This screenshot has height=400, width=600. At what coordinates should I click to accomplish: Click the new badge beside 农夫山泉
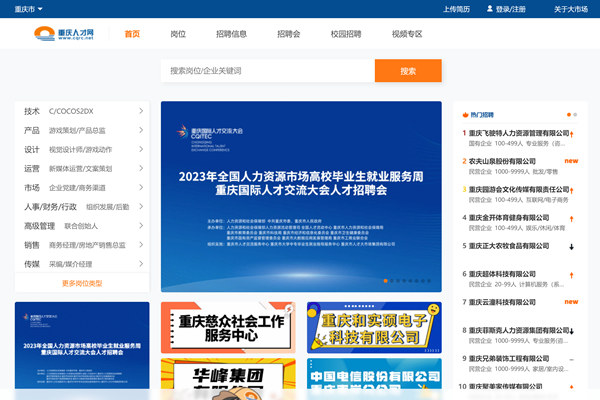[571, 161]
